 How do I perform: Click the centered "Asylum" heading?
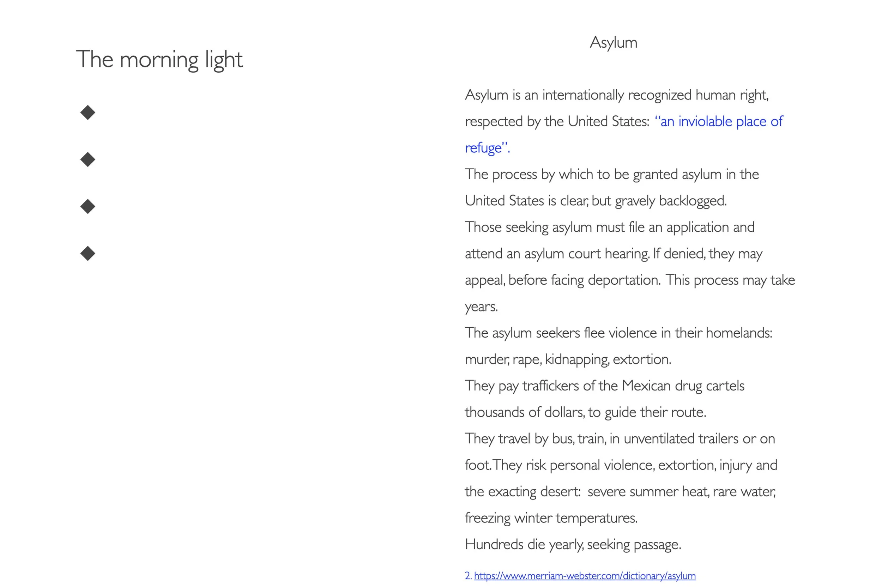[613, 42]
